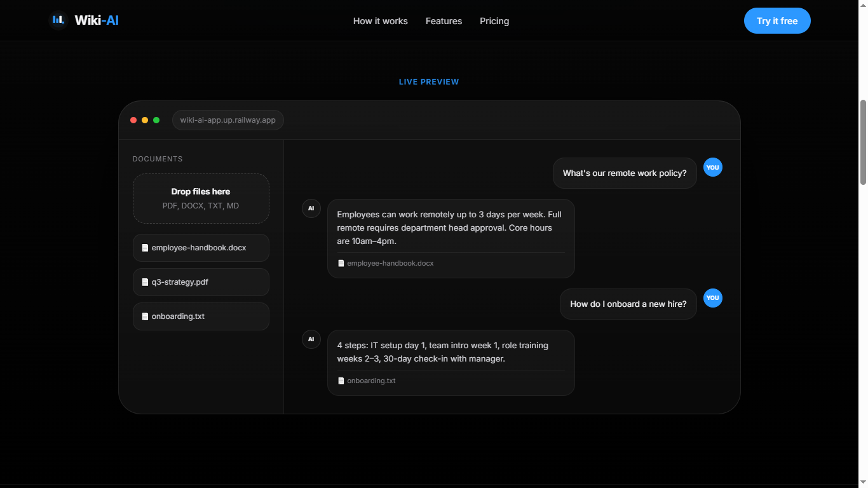Click the Wiki-AI bar chart logo icon

pyautogui.click(x=58, y=20)
